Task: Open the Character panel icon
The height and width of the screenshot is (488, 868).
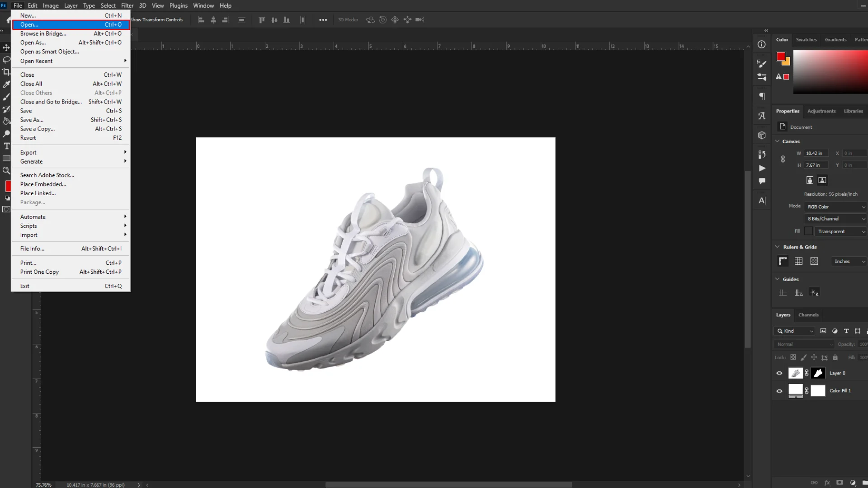Action: [762, 201]
